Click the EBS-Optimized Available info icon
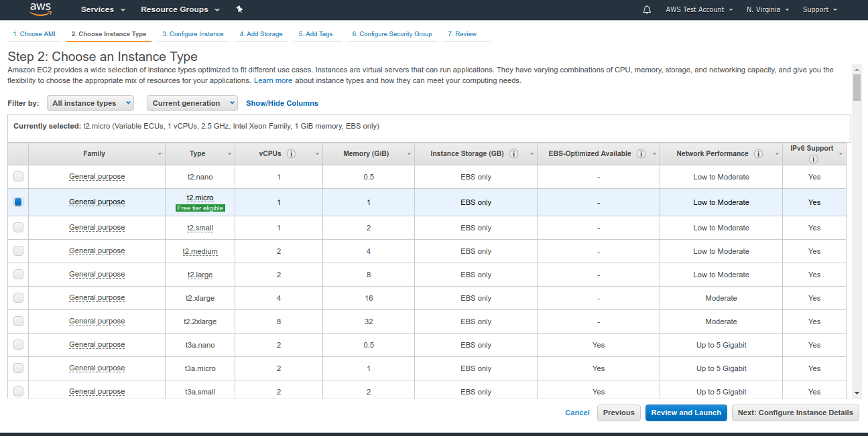 (641, 153)
